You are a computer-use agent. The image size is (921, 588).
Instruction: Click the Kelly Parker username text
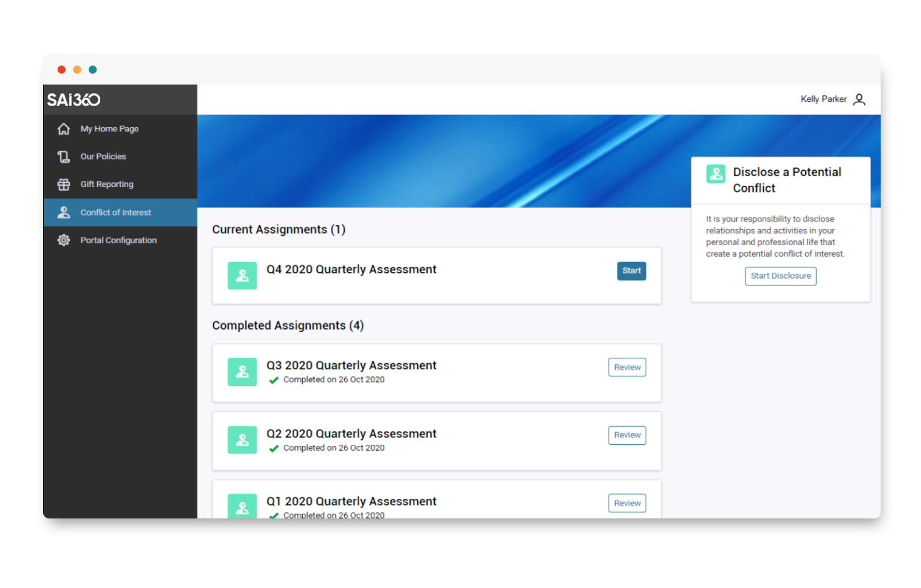[x=823, y=99]
